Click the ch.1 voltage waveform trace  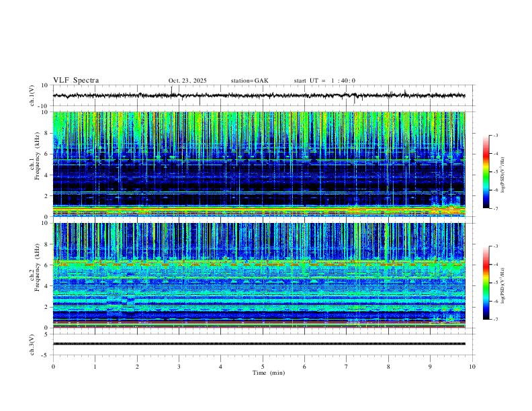[259, 95]
